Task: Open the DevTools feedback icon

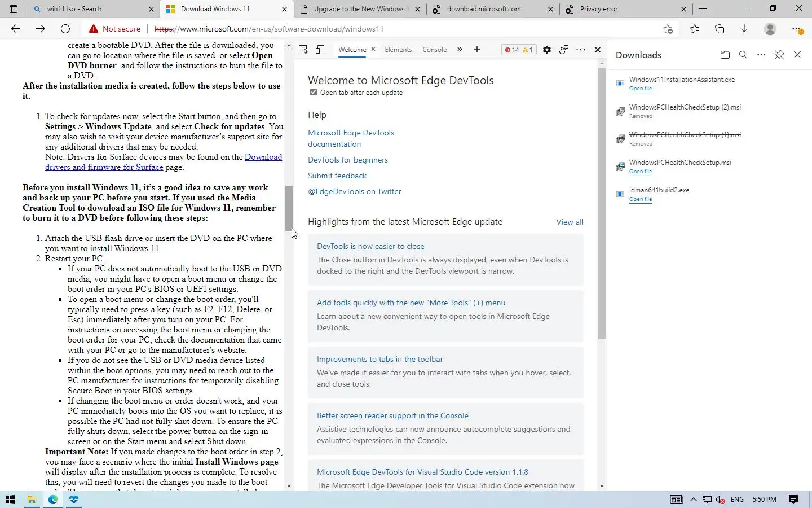Action: [564, 50]
